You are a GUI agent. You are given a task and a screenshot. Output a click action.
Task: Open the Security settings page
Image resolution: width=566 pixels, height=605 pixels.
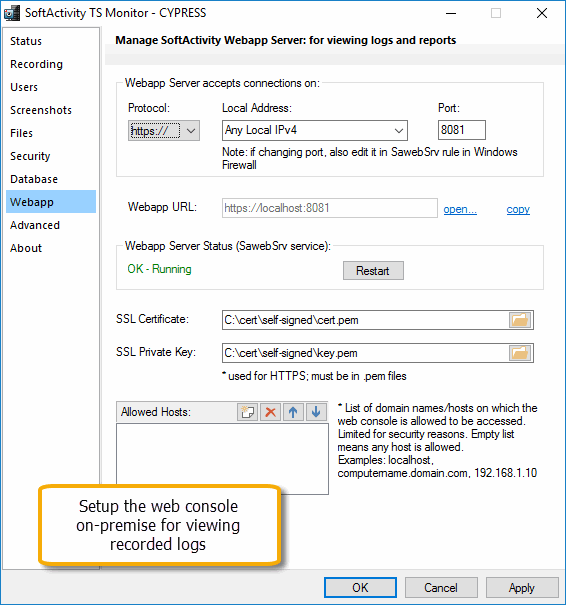(x=30, y=156)
